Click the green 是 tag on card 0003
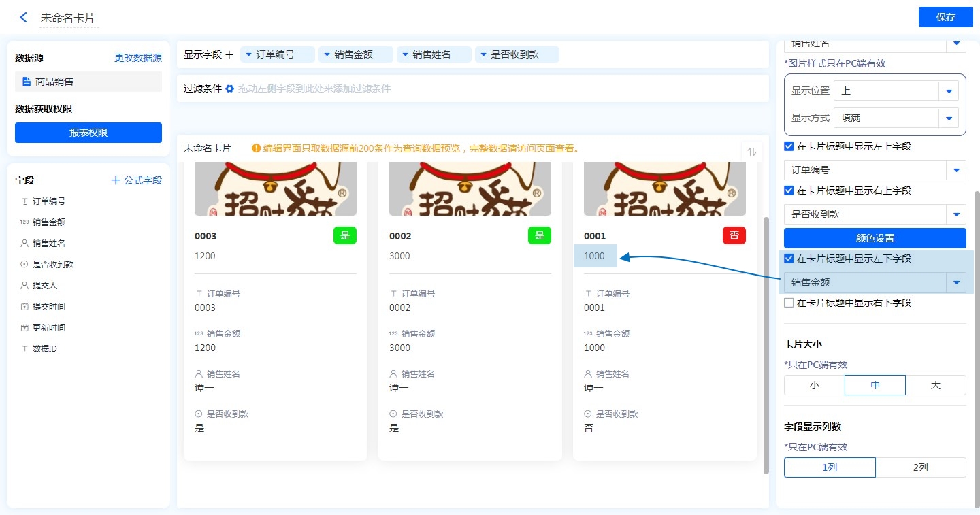Screen dimensions: 980x515 point(345,236)
